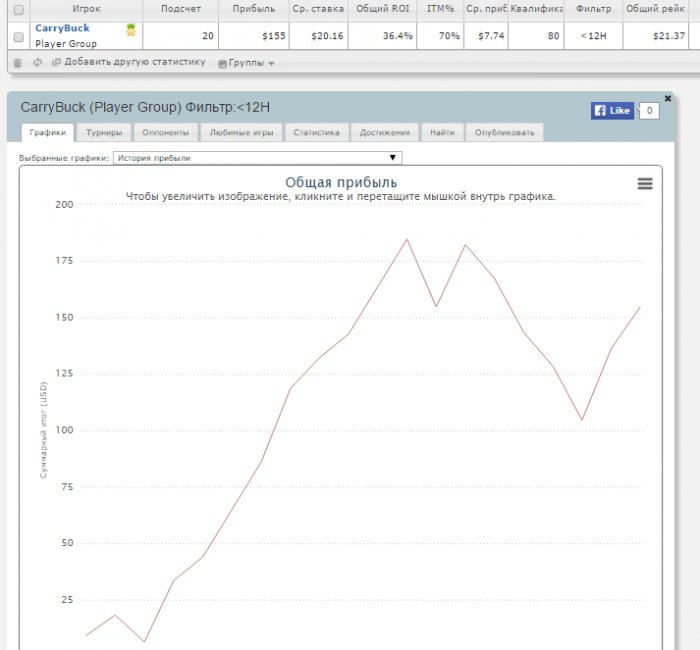Close the CarryBuck panel with the X
The height and width of the screenshot is (650, 700).
click(x=668, y=98)
